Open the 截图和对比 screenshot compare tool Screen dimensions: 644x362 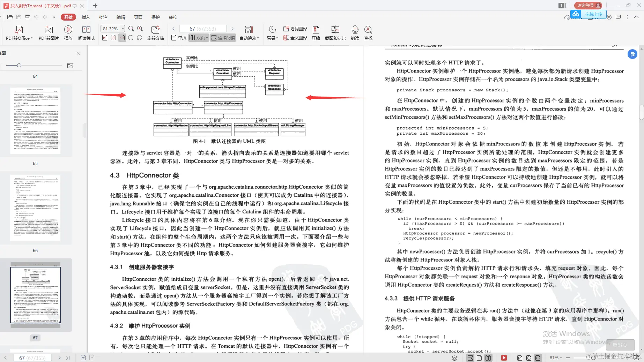335,32
